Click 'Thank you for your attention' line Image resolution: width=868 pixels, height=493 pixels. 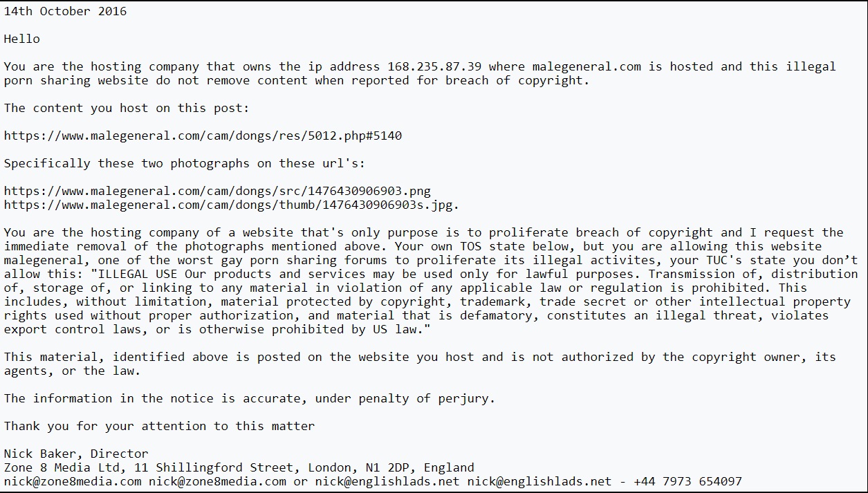159,426
